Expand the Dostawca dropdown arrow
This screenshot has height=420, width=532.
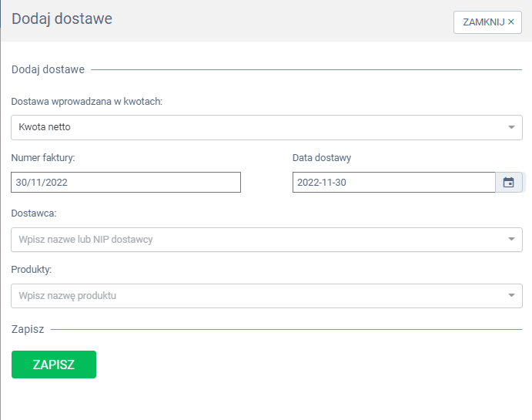pyautogui.click(x=511, y=240)
